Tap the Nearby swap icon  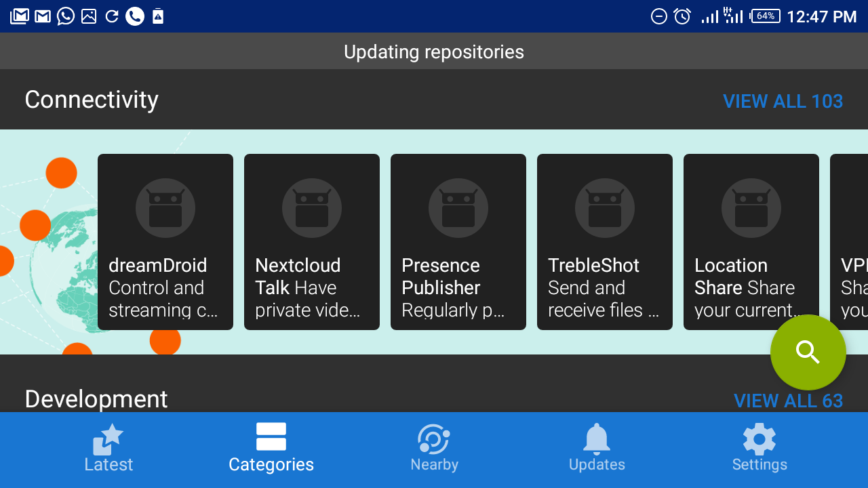[434, 439]
